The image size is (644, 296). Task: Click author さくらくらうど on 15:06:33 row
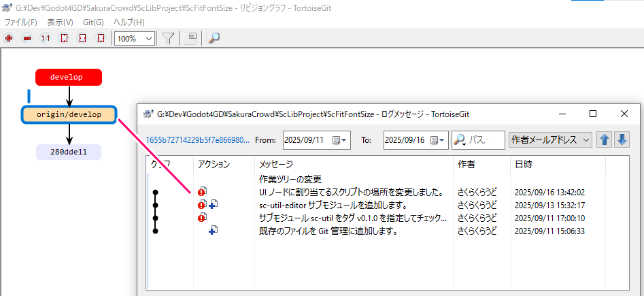click(477, 231)
